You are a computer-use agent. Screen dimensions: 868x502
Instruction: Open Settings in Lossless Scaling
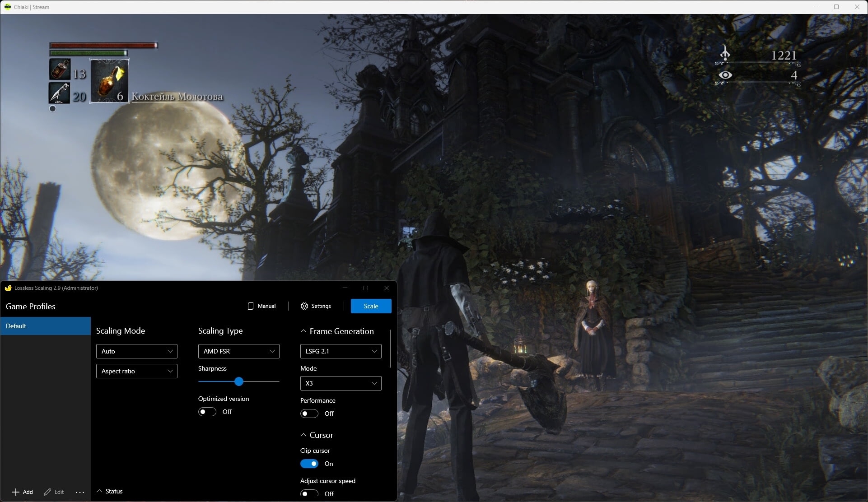tap(316, 306)
